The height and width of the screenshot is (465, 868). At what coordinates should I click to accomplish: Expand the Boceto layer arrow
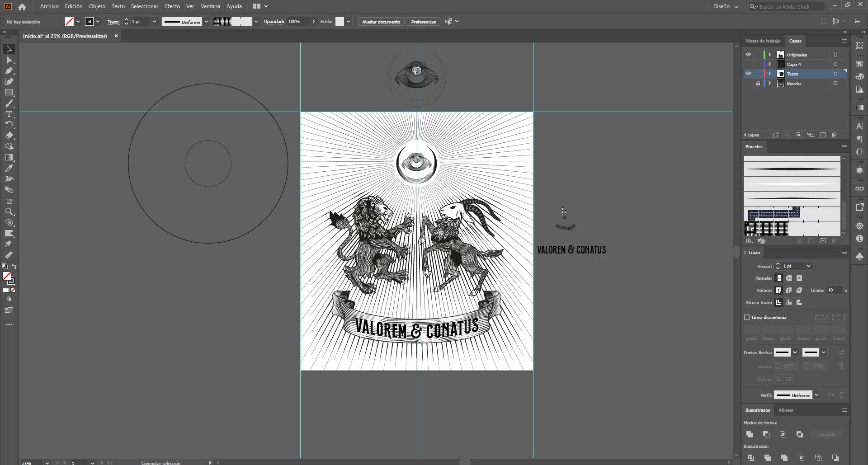pos(769,83)
